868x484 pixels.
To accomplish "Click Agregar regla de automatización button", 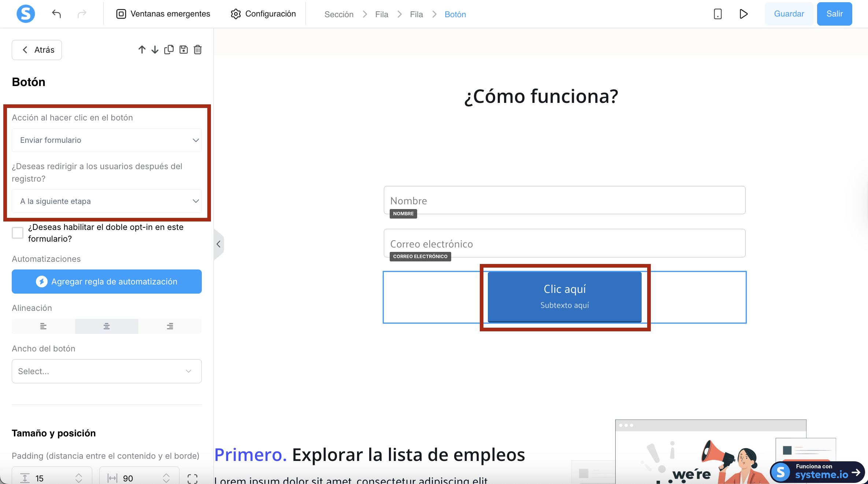I will [x=107, y=282].
